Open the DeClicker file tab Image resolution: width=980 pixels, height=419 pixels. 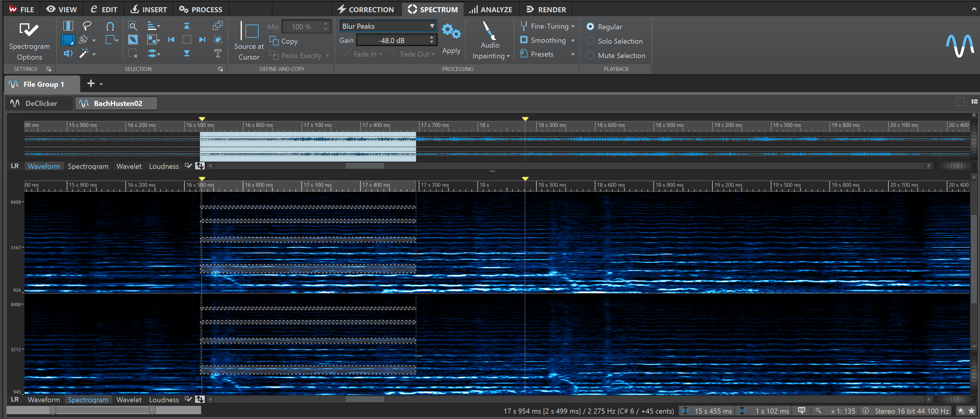(39, 103)
